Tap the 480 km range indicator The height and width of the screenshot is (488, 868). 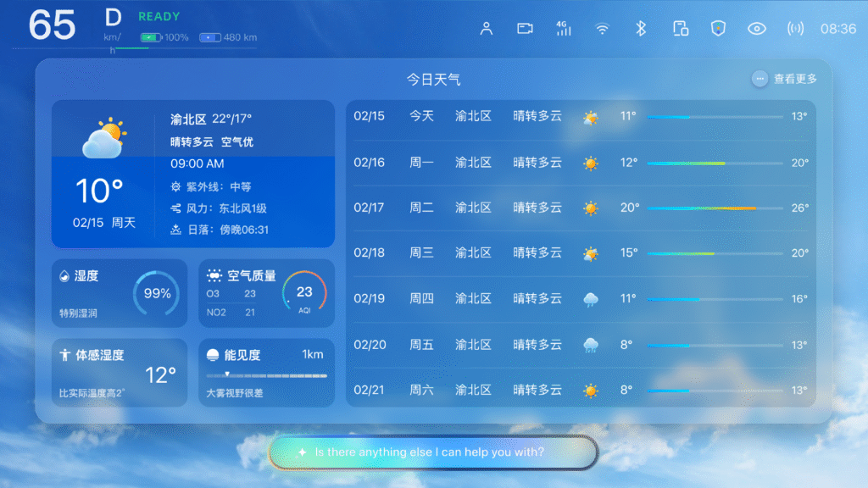coord(228,37)
